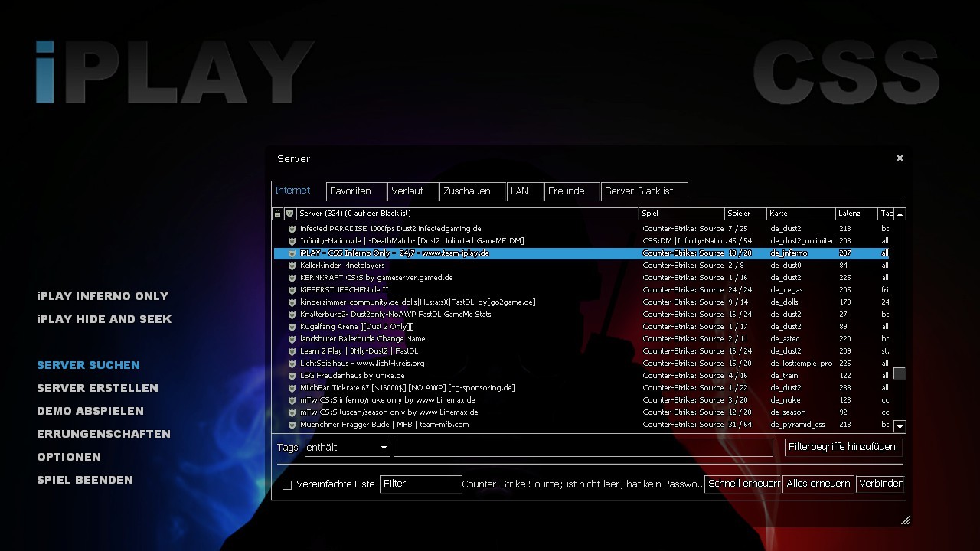Click shield icon of Learn 2 Play row
Viewport: 980px width, 551px height.
pos(292,351)
